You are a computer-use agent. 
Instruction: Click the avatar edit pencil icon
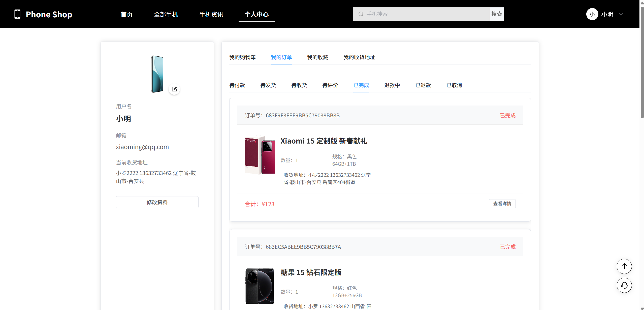point(174,89)
